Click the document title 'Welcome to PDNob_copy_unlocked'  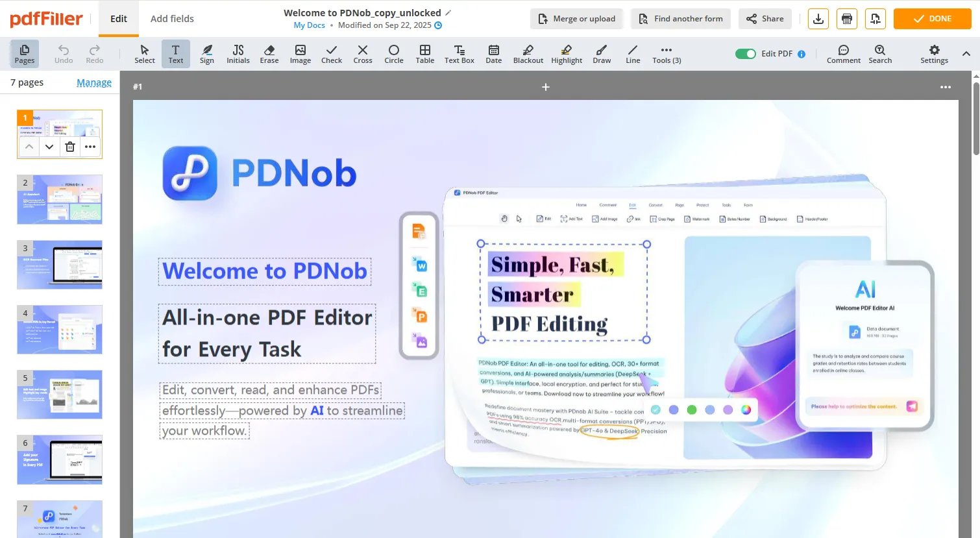click(362, 12)
